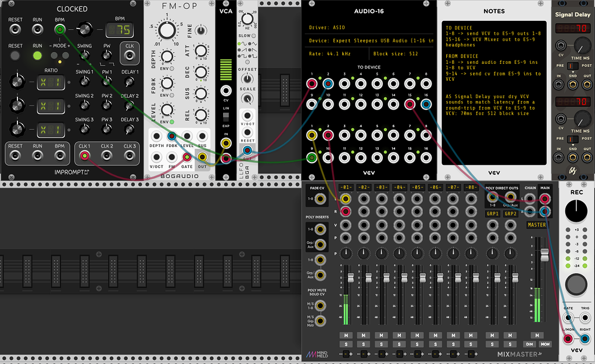The image size is (595, 364).
Task: Click Clocked's round RESET button
Action: pyautogui.click(x=15, y=56)
